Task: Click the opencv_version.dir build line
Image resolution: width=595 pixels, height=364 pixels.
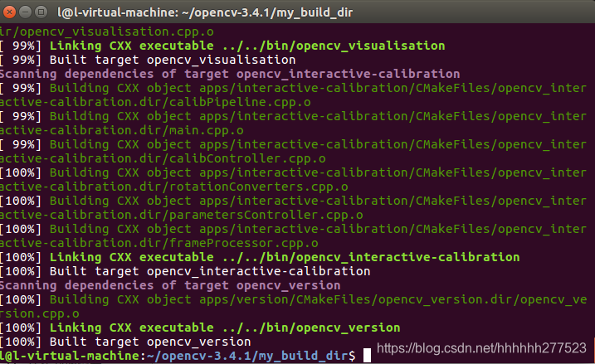Action: [x=293, y=299]
